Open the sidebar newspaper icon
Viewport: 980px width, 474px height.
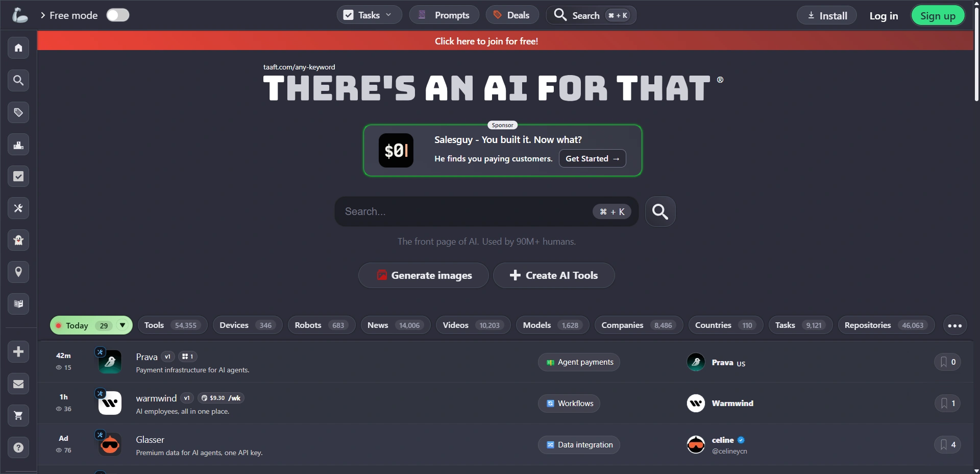[18, 304]
